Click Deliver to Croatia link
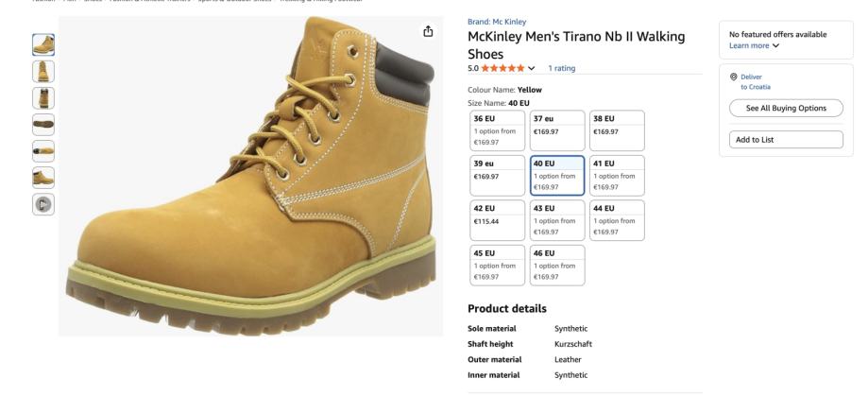Viewport: 868px width, 396px height. [756, 81]
